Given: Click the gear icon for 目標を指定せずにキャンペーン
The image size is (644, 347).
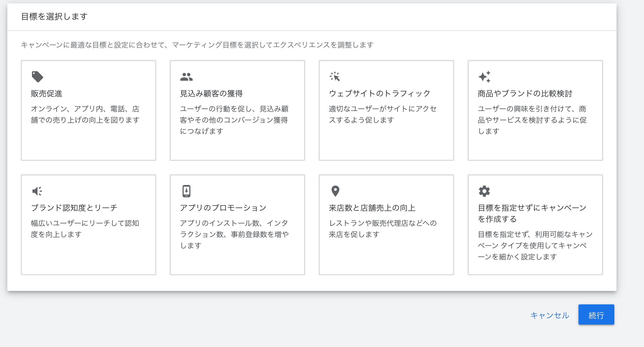Looking at the screenshot, I should 484,191.
